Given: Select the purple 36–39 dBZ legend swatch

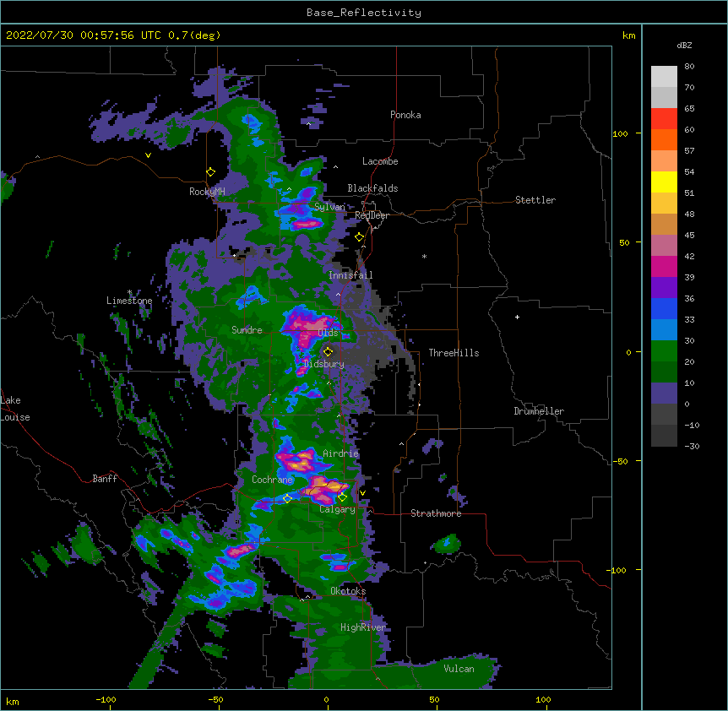Looking at the screenshot, I should pyautogui.click(x=664, y=288).
